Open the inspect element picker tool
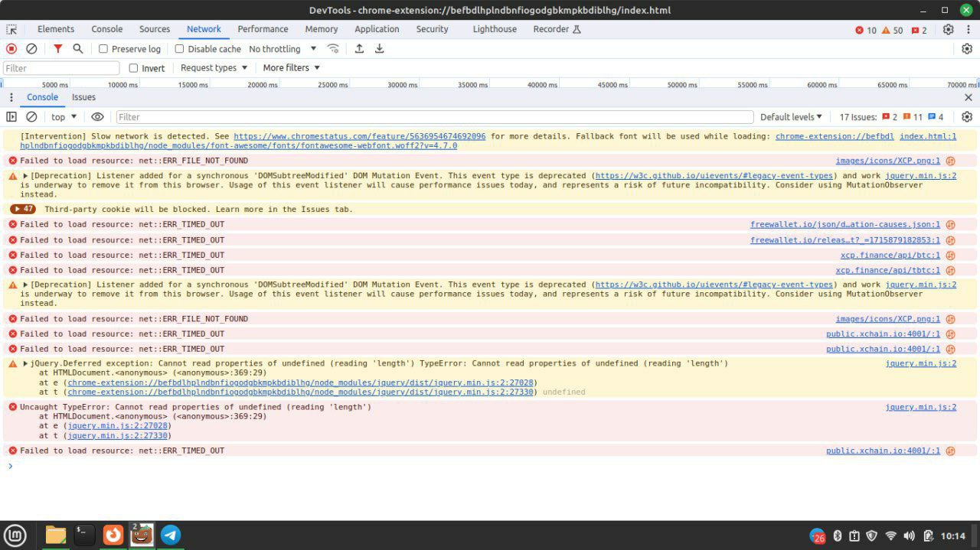 click(x=11, y=30)
